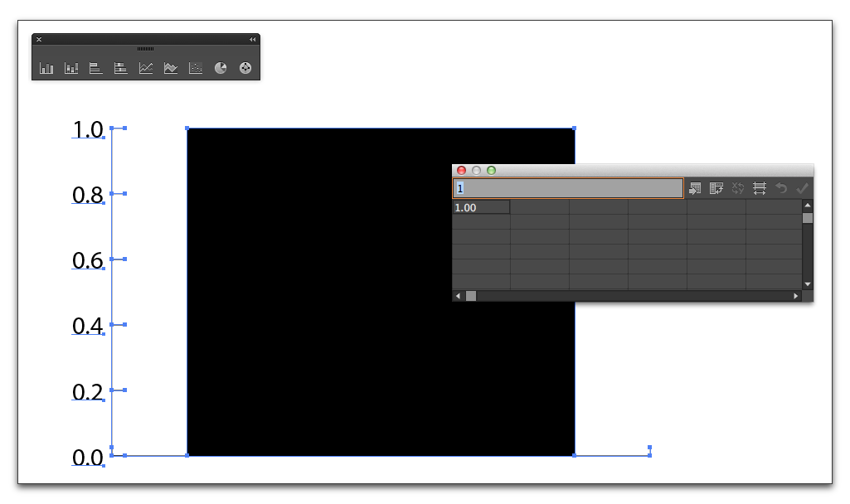Click the green zoom button on data window
This screenshot has width=850, height=504.
(x=491, y=171)
